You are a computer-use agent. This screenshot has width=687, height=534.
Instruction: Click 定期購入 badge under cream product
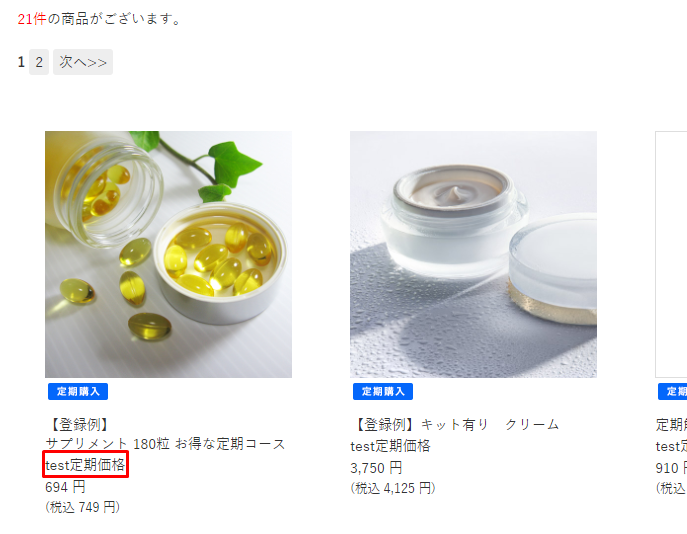coord(383,391)
